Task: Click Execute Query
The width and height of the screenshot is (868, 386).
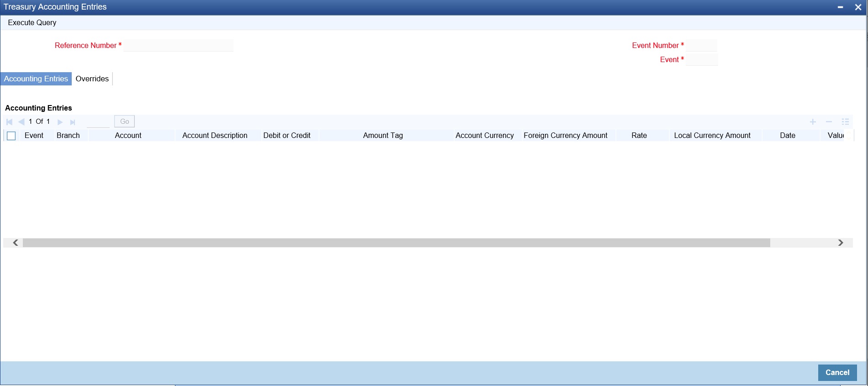Action: point(32,22)
